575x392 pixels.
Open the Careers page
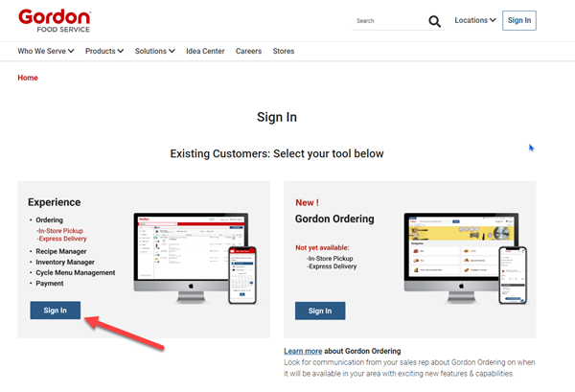point(248,51)
